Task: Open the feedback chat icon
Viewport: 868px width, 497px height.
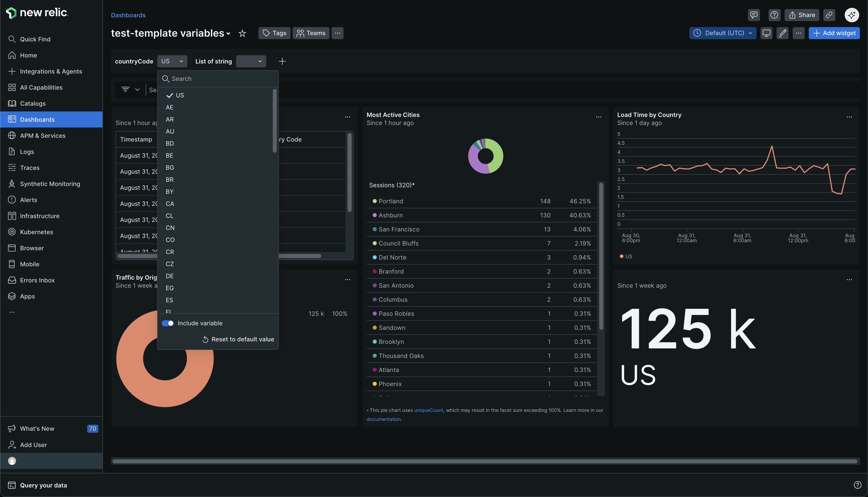Action: tap(754, 15)
